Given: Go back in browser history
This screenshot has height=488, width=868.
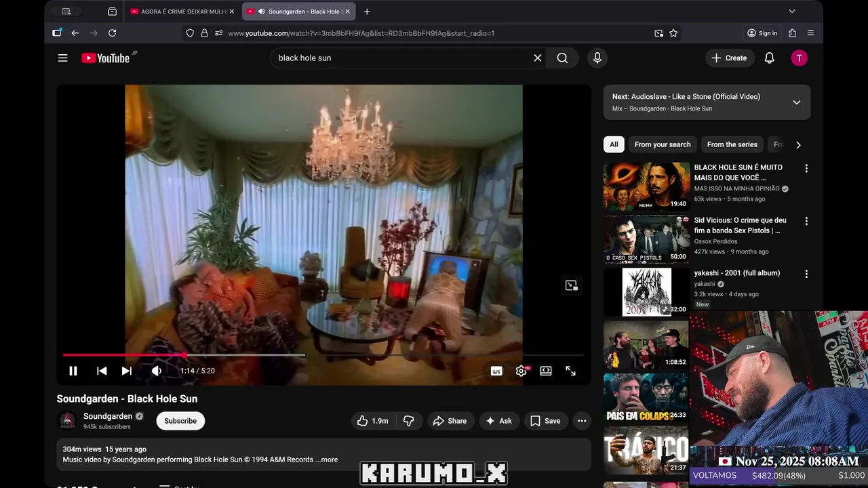Looking at the screenshot, I should point(75,33).
